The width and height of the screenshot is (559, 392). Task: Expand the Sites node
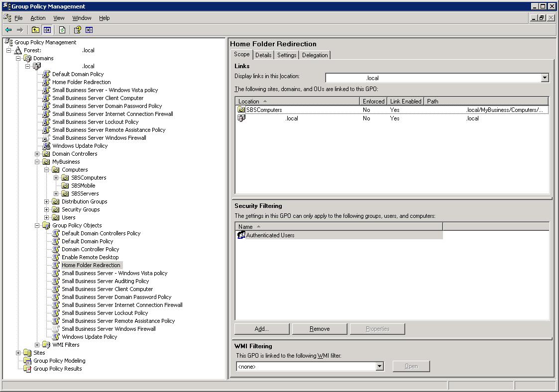18,353
